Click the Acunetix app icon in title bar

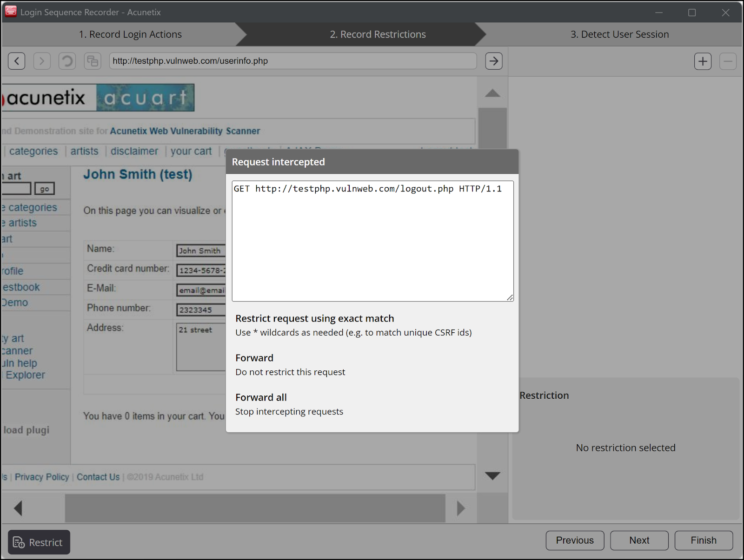(11, 12)
